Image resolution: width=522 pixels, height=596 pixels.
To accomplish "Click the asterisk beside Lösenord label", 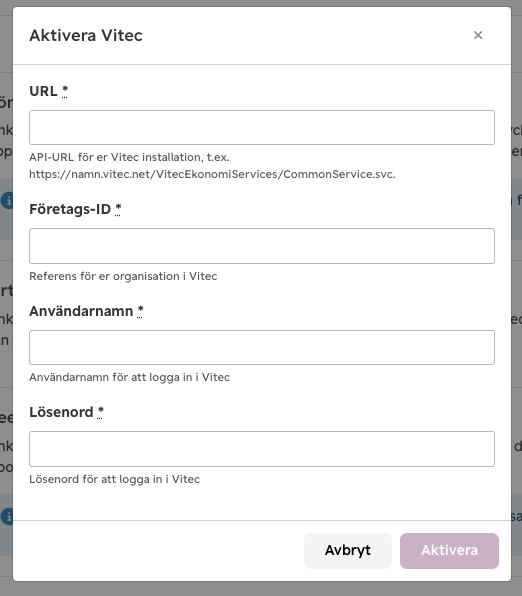I will click(100, 412).
